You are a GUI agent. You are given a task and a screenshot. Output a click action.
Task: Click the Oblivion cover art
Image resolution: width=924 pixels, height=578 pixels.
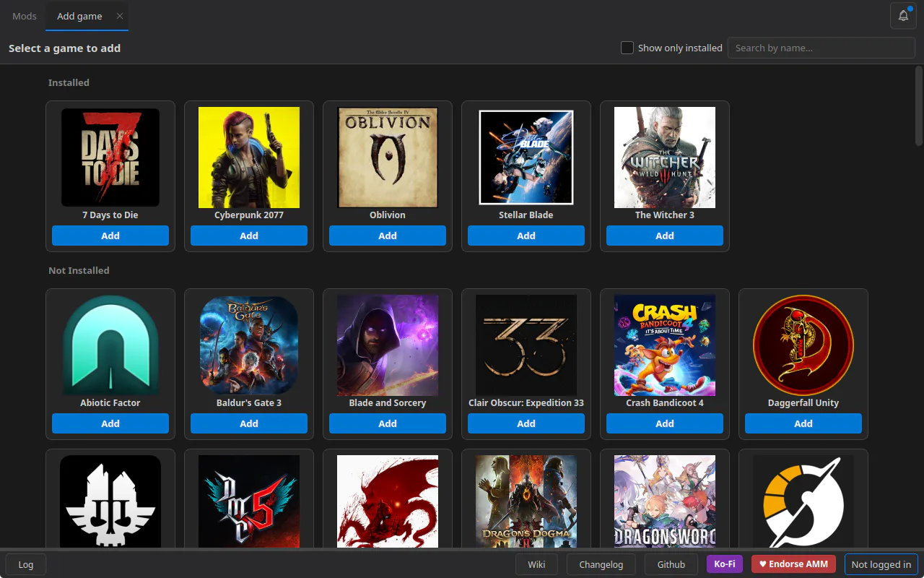(x=388, y=158)
